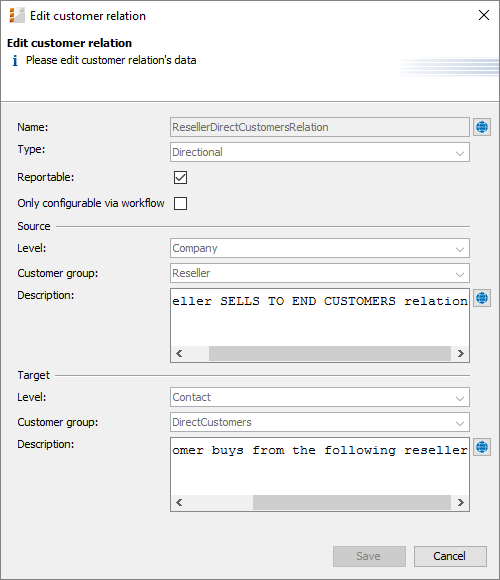Close the Edit customer relation dialog
The image size is (500, 580).
tap(484, 16)
